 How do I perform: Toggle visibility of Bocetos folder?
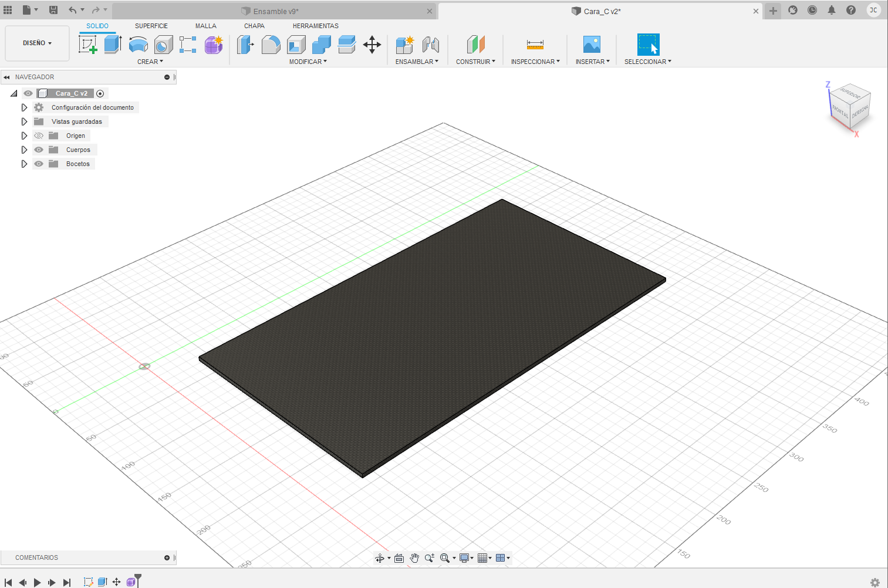tap(39, 164)
